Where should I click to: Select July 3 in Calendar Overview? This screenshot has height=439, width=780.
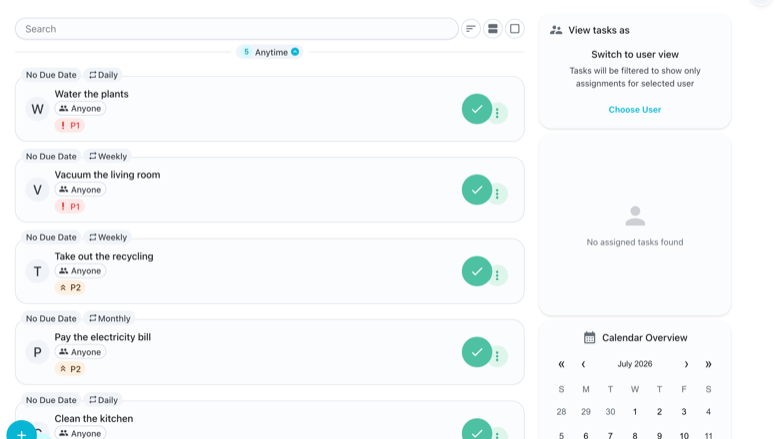pyautogui.click(x=684, y=412)
